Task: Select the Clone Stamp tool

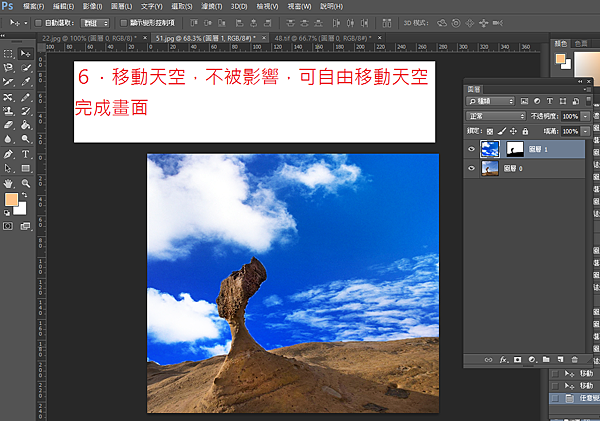Action: pyautogui.click(x=8, y=111)
